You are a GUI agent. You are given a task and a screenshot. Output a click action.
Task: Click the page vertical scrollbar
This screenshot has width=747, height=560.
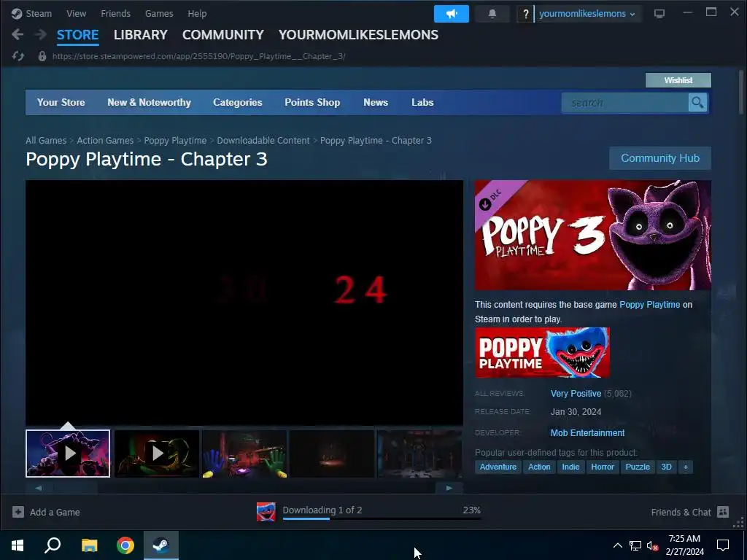pyautogui.click(x=741, y=93)
